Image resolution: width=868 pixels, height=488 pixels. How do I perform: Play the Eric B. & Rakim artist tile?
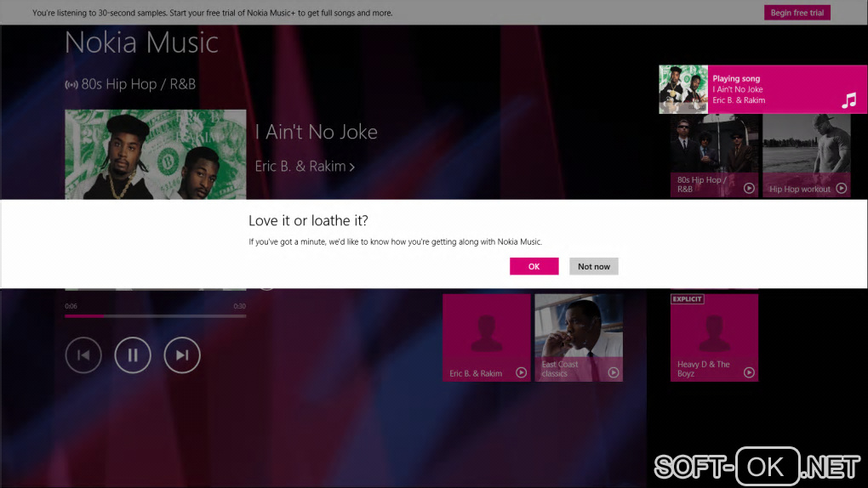(521, 372)
